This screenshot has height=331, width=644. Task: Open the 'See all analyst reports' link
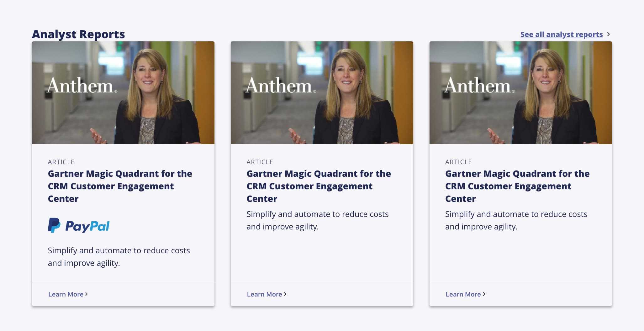(561, 34)
